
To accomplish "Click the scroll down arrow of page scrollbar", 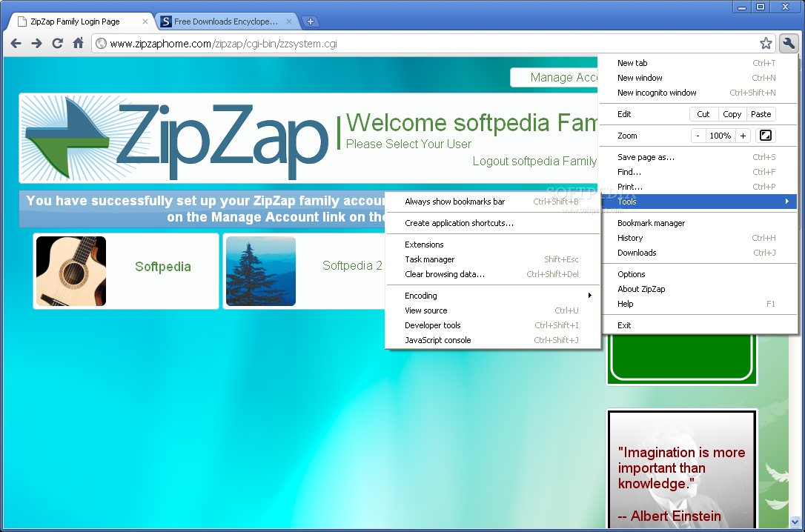I will coord(795,522).
